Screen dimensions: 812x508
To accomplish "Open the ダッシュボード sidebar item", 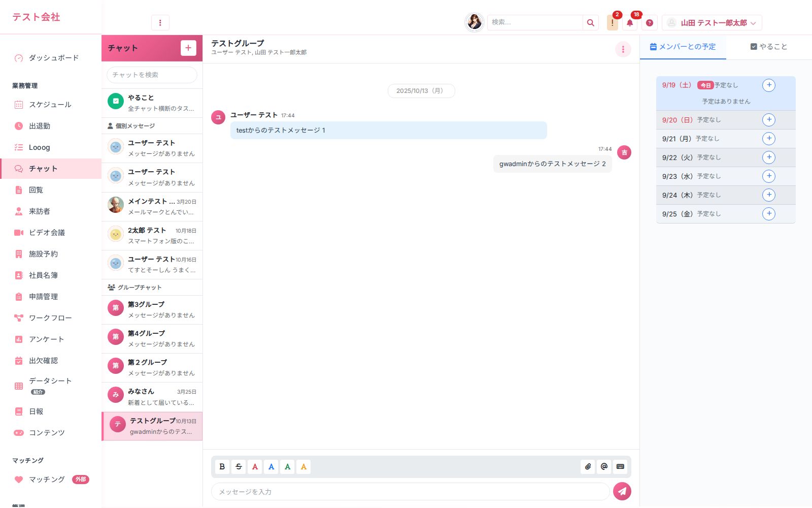I will tap(51, 58).
